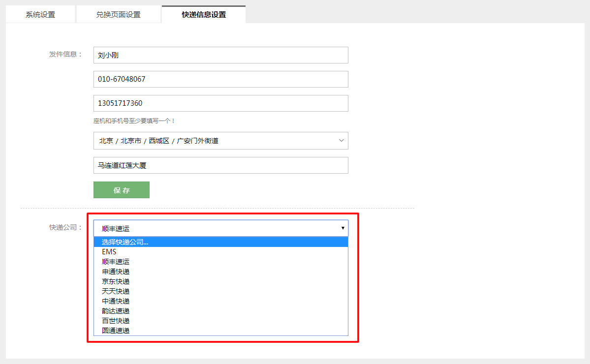
Task: Click the chevron arrow of the address cascader
Action: coord(342,141)
